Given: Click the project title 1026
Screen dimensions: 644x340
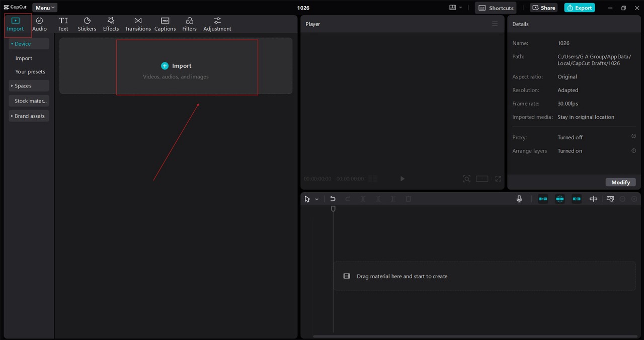Looking at the screenshot, I should click(303, 8).
